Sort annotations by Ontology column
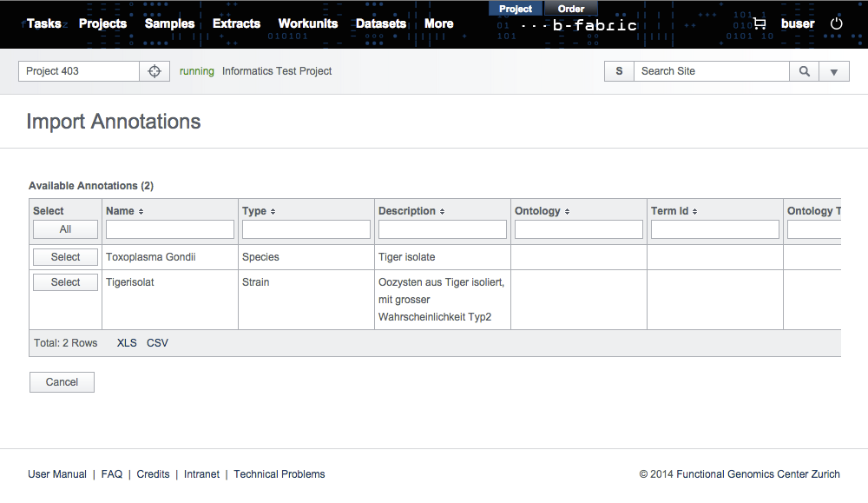The image size is (868, 503). point(542,211)
